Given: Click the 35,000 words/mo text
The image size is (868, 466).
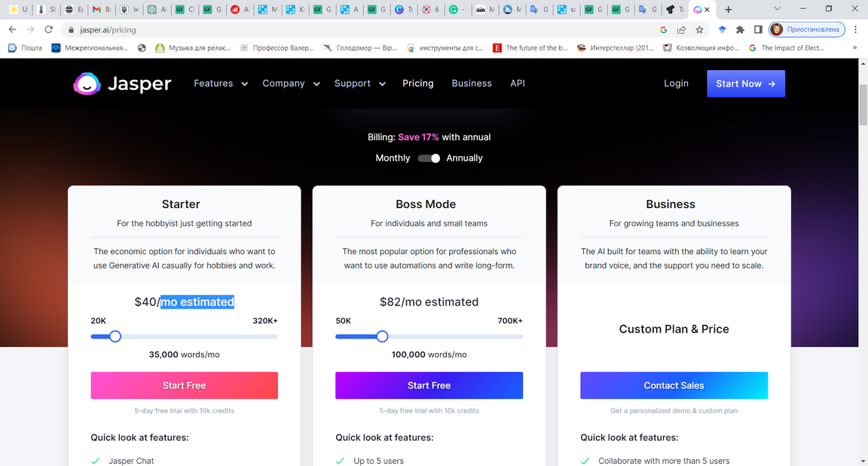Looking at the screenshot, I should pos(185,354).
